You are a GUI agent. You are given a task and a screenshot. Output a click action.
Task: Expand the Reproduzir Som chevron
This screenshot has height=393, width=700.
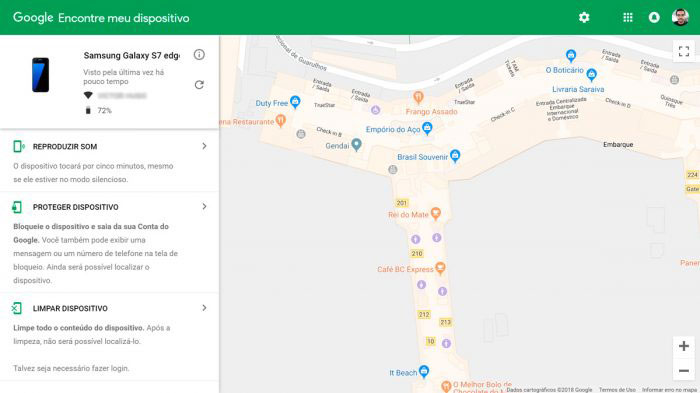click(204, 146)
